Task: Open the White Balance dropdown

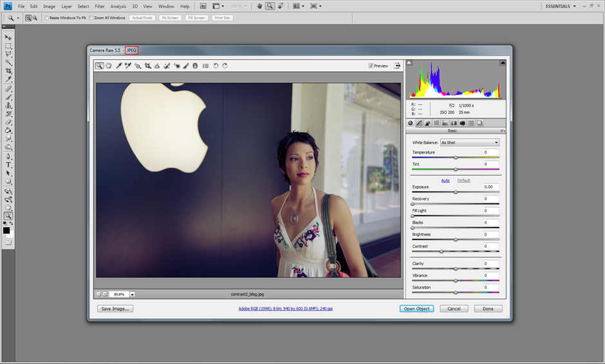Action: pyautogui.click(x=470, y=143)
